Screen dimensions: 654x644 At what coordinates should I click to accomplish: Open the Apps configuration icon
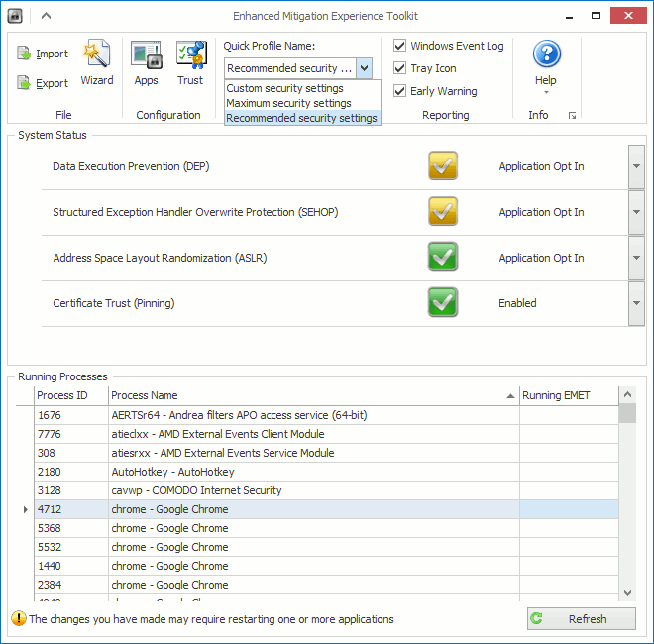click(x=146, y=54)
